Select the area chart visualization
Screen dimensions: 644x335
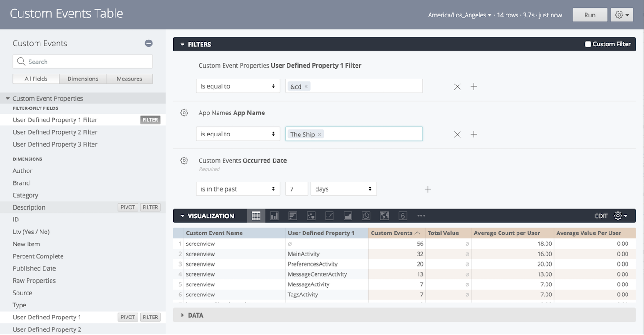[x=347, y=216]
